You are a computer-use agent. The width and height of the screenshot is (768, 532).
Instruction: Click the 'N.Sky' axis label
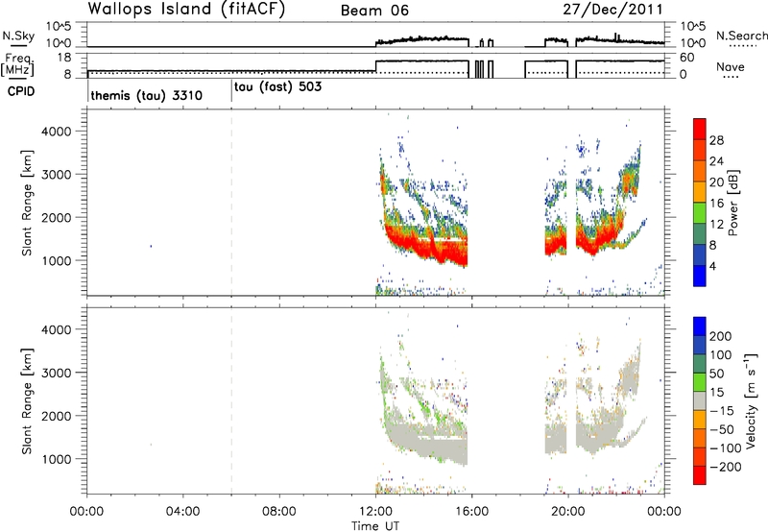point(18,36)
